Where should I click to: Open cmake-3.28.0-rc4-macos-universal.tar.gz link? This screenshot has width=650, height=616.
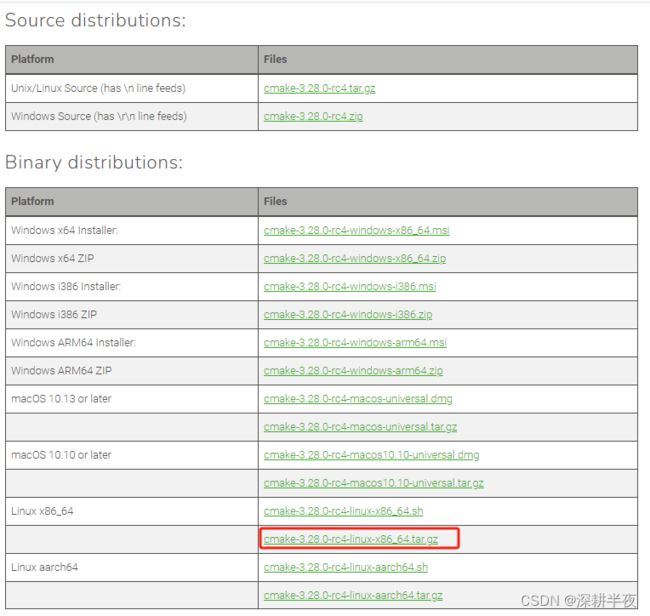(x=360, y=427)
